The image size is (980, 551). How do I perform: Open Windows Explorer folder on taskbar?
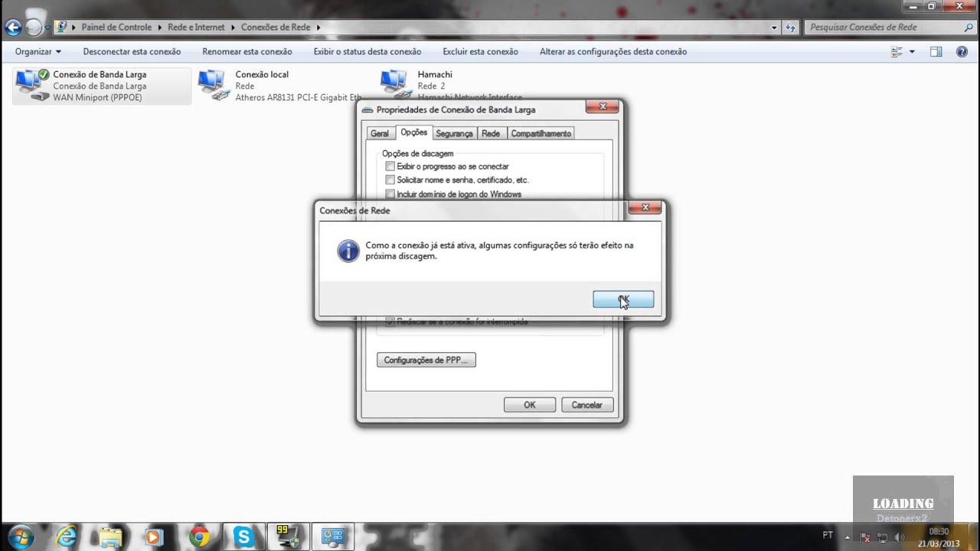point(110,537)
